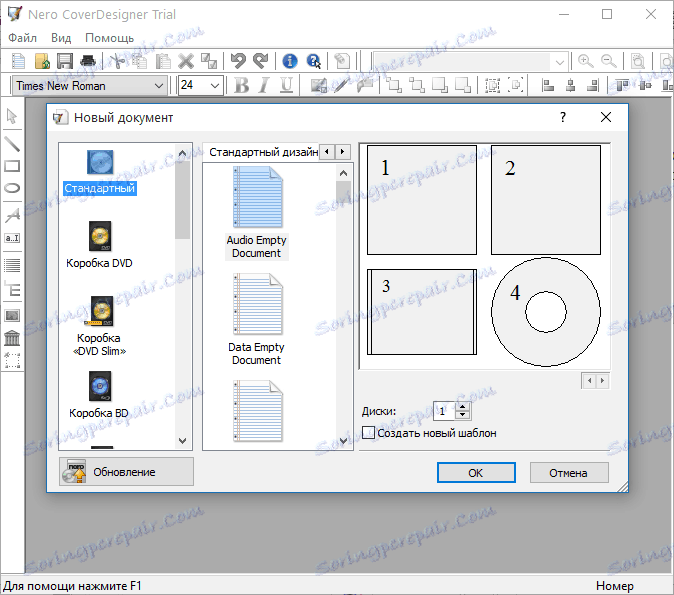This screenshot has height=595, width=674.
Task: Click the Open file toolbar icon
Action: (x=42, y=61)
